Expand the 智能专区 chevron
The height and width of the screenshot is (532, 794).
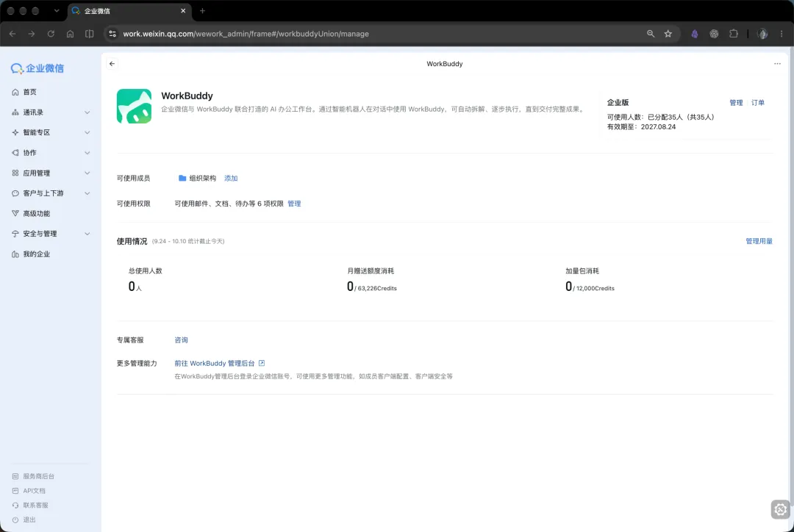[87, 132]
